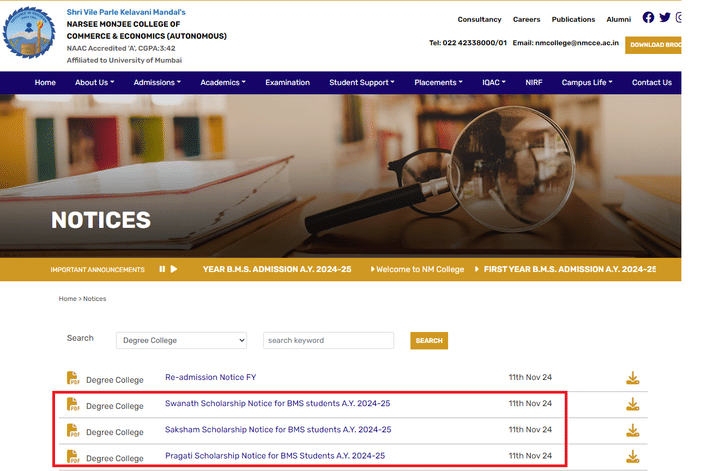The height and width of the screenshot is (471, 719).
Task: Download the Re-admission Notice FY file
Action: coord(633,378)
